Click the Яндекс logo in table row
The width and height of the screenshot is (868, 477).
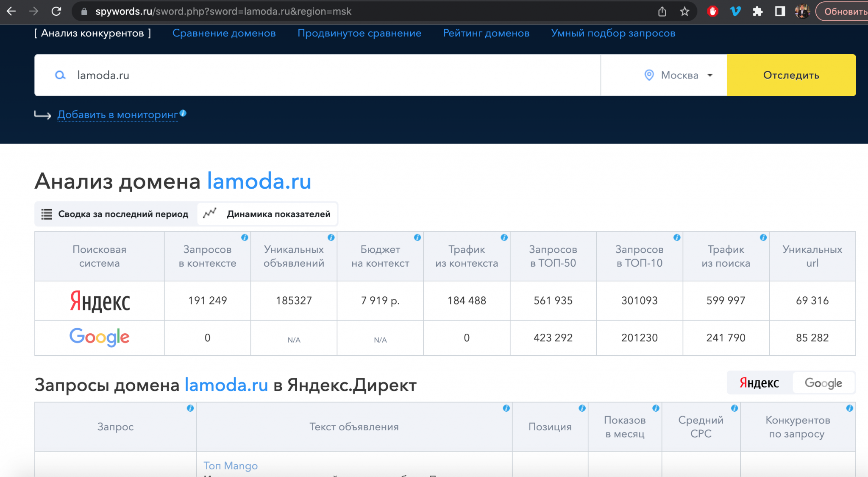pos(100,301)
